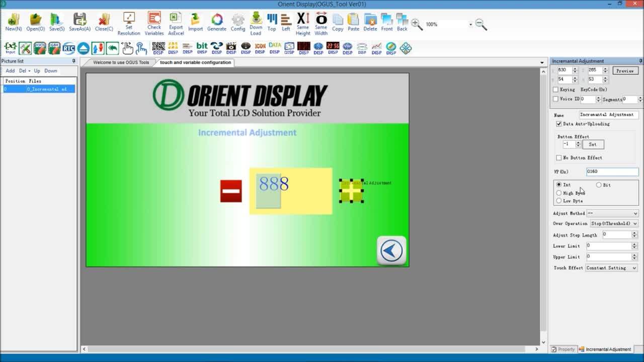Select the Bit radio button
The image size is (644, 362).
[x=599, y=185]
